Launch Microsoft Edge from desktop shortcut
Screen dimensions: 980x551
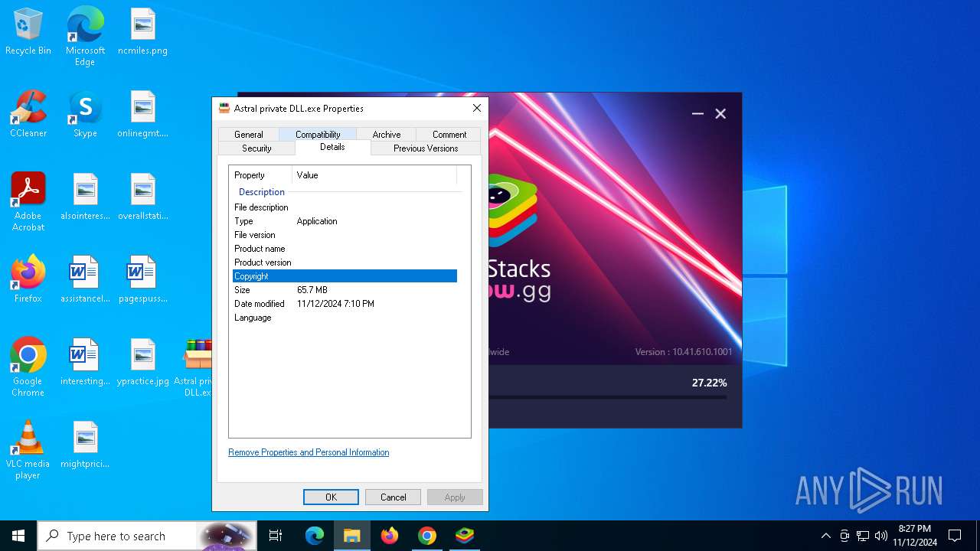[85, 37]
